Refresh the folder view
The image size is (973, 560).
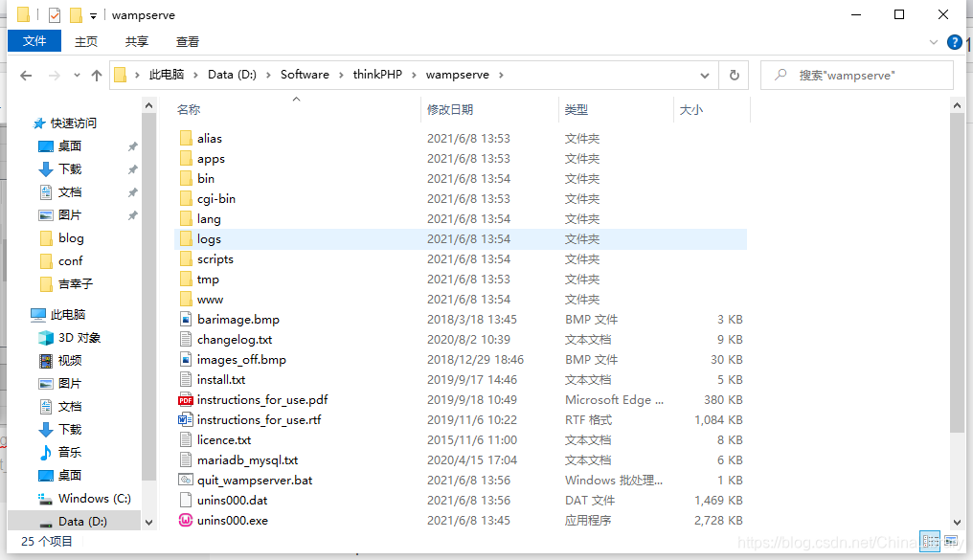(x=735, y=75)
